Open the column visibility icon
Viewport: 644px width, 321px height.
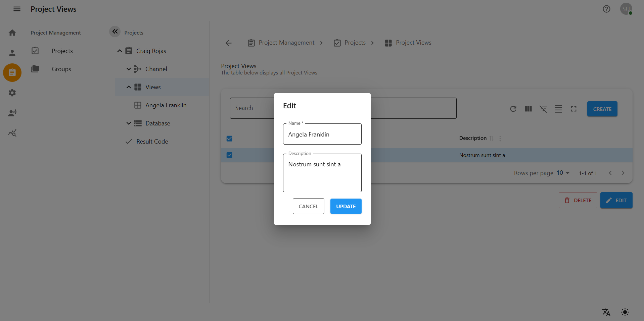pyautogui.click(x=528, y=109)
